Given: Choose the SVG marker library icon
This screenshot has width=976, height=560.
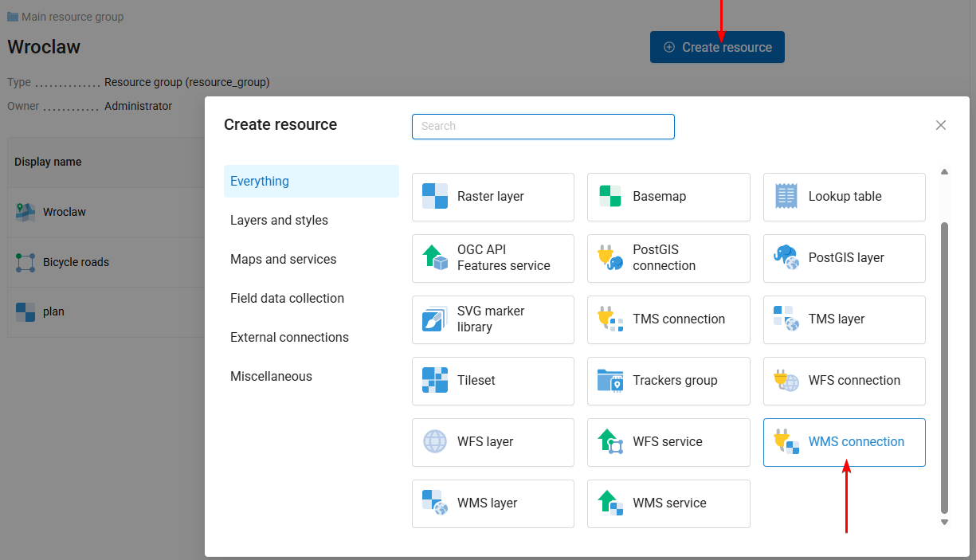Looking at the screenshot, I should [x=435, y=319].
